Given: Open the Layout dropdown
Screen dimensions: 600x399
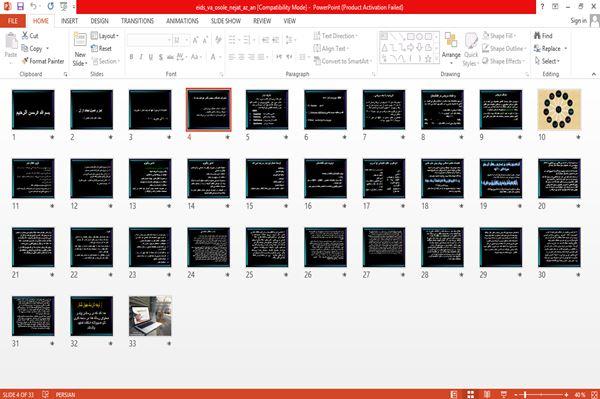Looking at the screenshot, I should [x=105, y=36].
